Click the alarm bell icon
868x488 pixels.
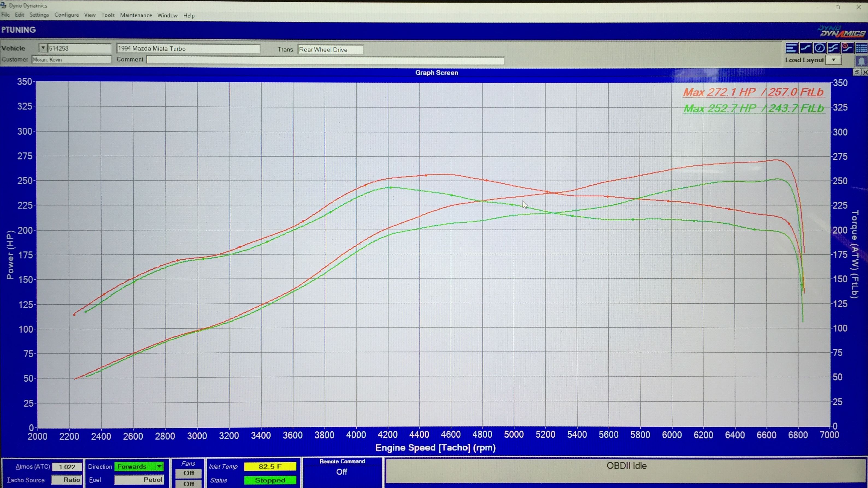pos(861,61)
